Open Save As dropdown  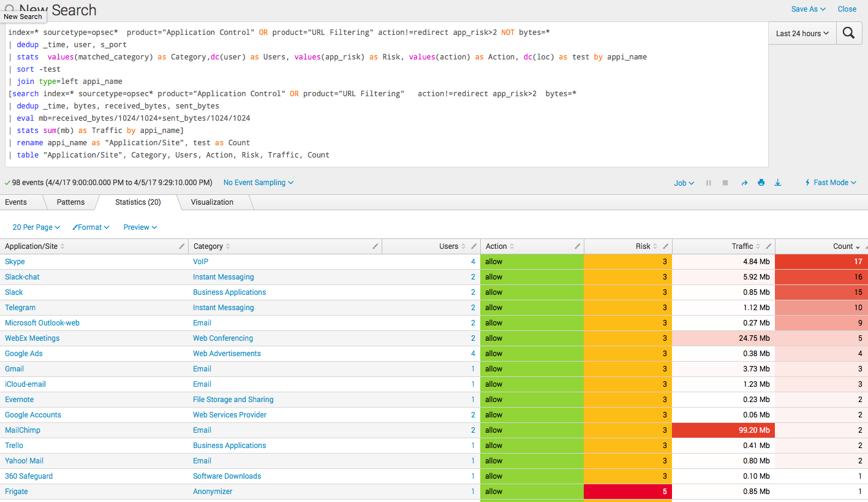pyautogui.click(x=809, y=9)
